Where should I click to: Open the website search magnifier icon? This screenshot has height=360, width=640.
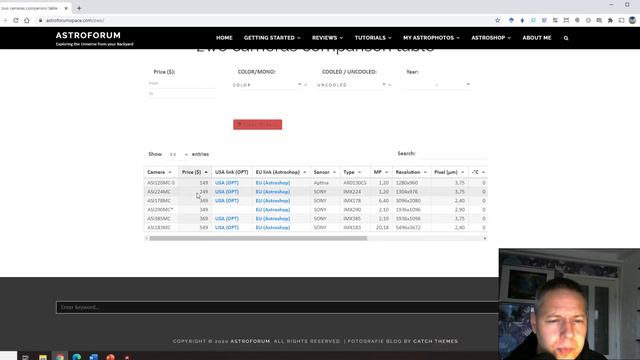coord(566,38)
